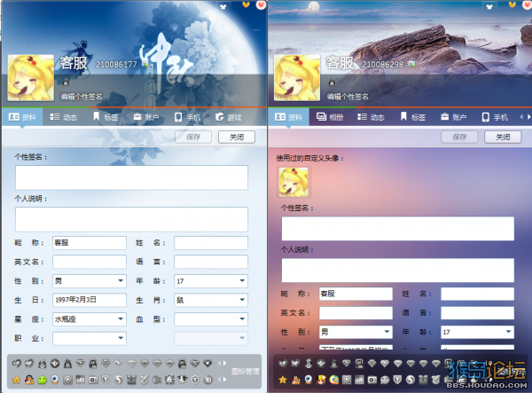Click the round 3B ball icon in left window
Viewport: 532px width, 393px height.
click(207, 380)
